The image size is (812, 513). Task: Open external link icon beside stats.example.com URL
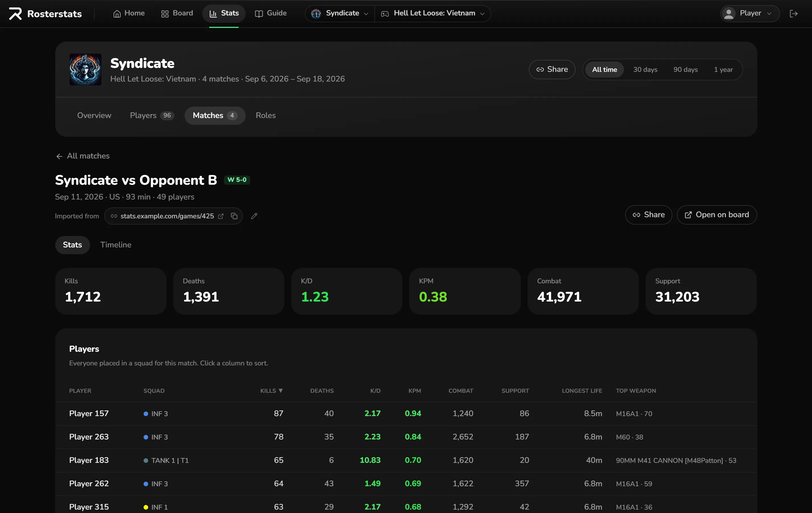[221, 216]
